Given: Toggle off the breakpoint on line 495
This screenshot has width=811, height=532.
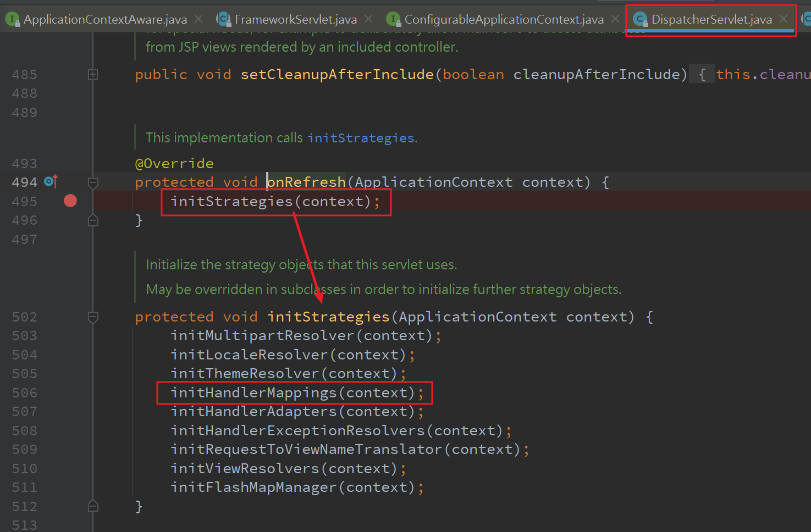Looking at the screenshot, I should pyautogui.click(x=70, y=201).
